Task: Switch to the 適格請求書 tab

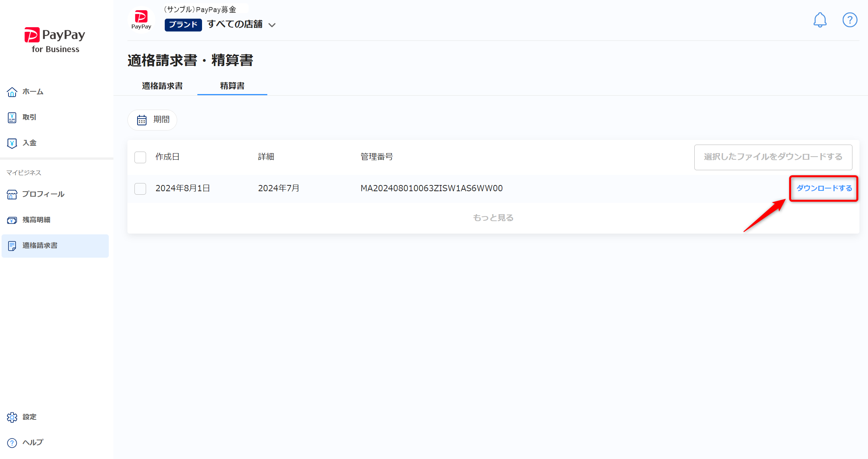Action: point(162,86)
